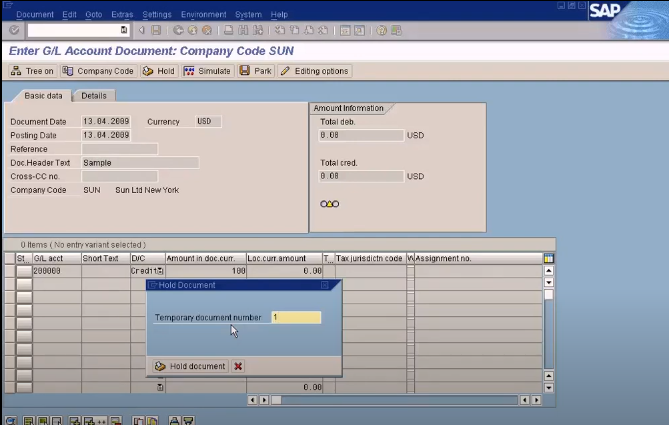
Task: Click the Delete line icon below table
Action: (116, 421)
